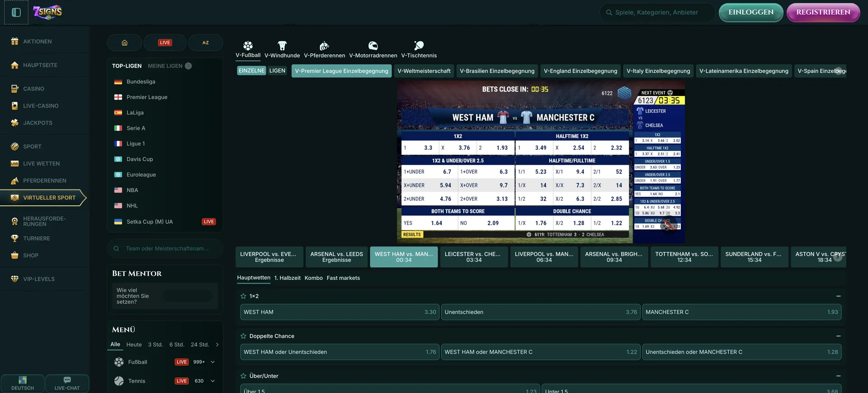The height and width of the screenshot is (393, 868).
Task: Click the EINLOGGEN button
Action: pyautogui.click(x=751, y=12)
